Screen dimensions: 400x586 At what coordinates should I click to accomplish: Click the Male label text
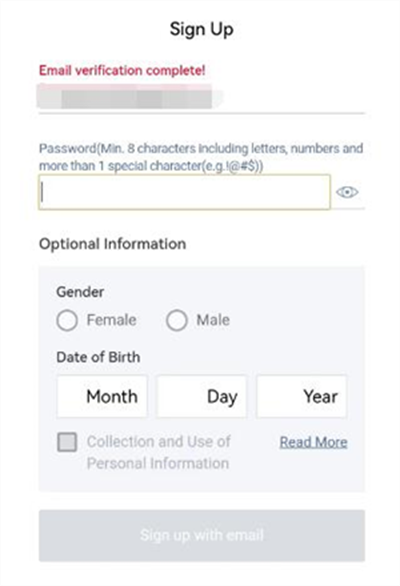[x=213, y=320]
